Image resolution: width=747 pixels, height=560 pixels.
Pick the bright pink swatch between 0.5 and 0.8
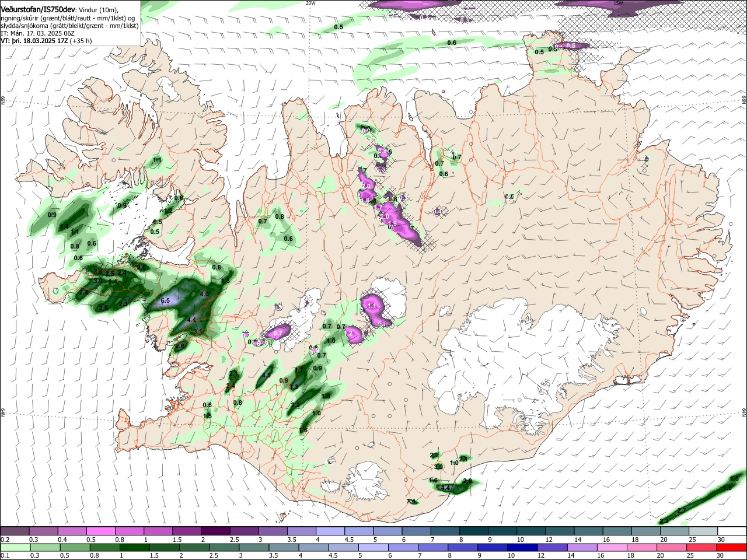pyautogui.click(x=100, y=531)
